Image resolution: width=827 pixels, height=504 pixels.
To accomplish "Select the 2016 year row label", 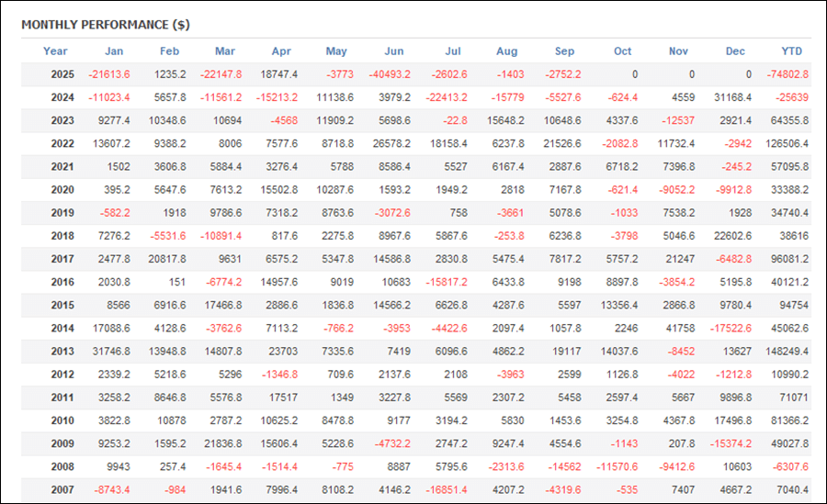I will click(61, 282).
